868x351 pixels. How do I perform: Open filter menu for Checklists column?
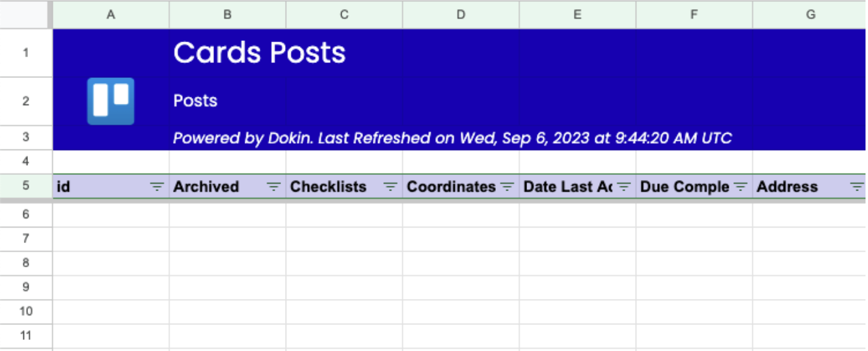[x=390, y=187]
